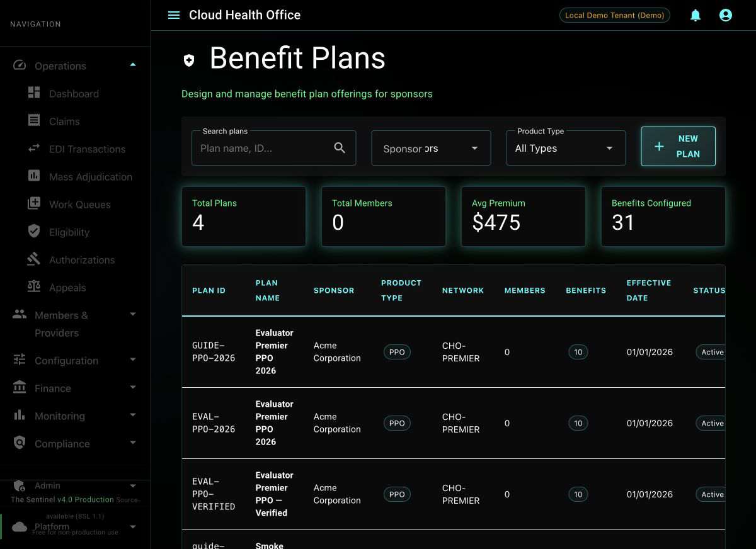The width and height of the screenshot is (756, 549).
Task: Click the Total Members stat card
Action: [x=384, y=216]
